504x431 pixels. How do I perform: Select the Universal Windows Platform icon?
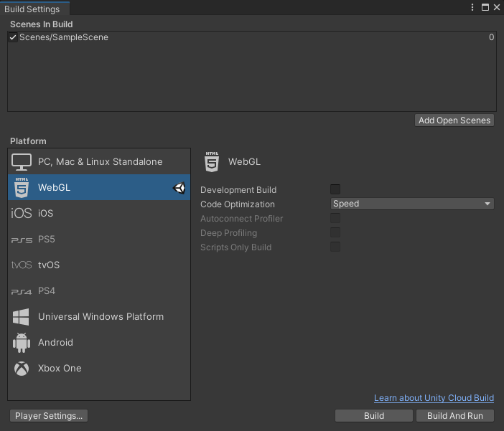22,317
